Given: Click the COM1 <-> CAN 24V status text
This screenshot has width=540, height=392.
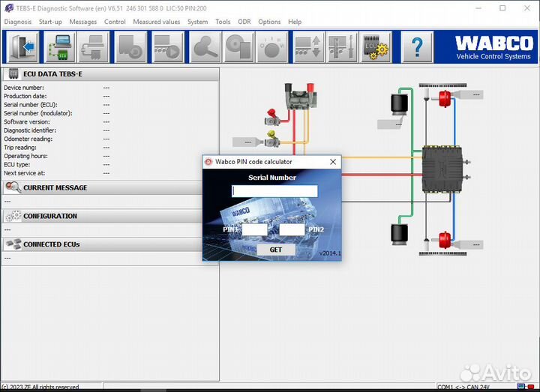Looking at the screenshot, I should [463, 387].
